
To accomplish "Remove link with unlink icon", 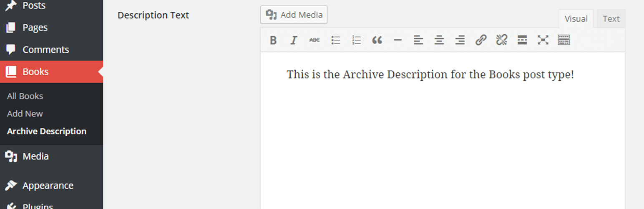I will 501,40.
